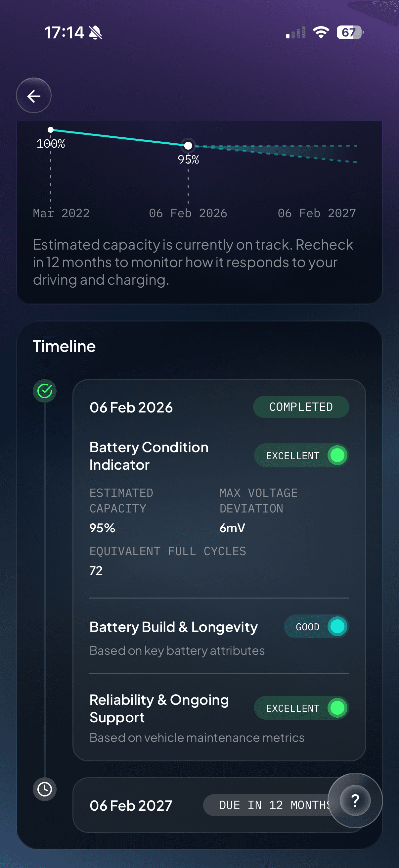Open the 06 Feb 2027 timeline entry
Image resolution: width=399 pixels, height=868 pixels.
point(131,805)
